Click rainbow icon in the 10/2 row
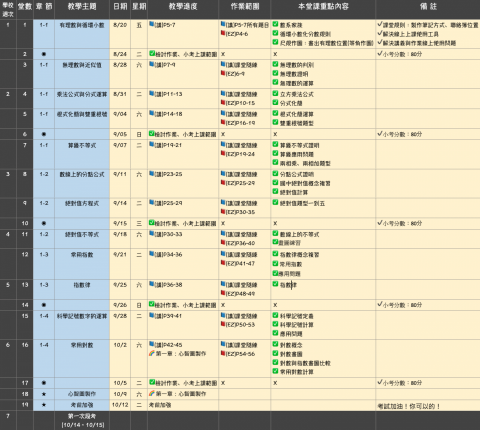This screenshot has height=430, width=480. [x=152, y=353]
